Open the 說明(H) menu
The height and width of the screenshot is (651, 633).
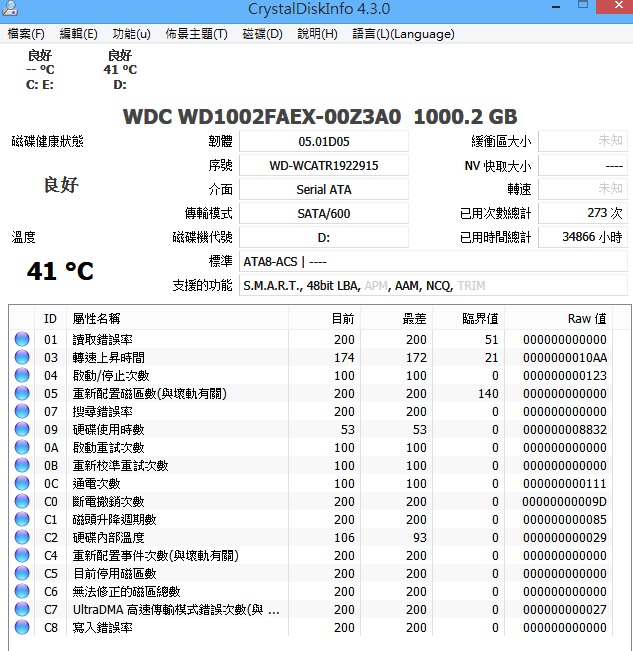tap(317, 34)
